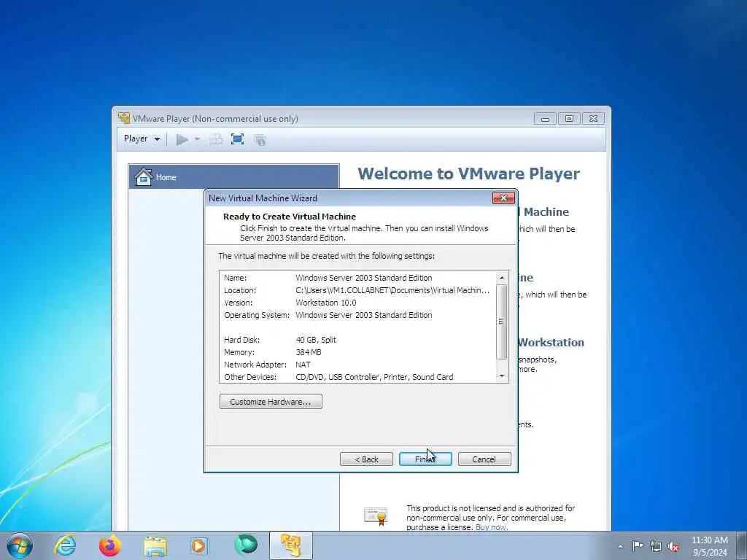Go back with the < Back button
Image resolution: width=747 pixels, height=560 pixels.
click(366, 459)
